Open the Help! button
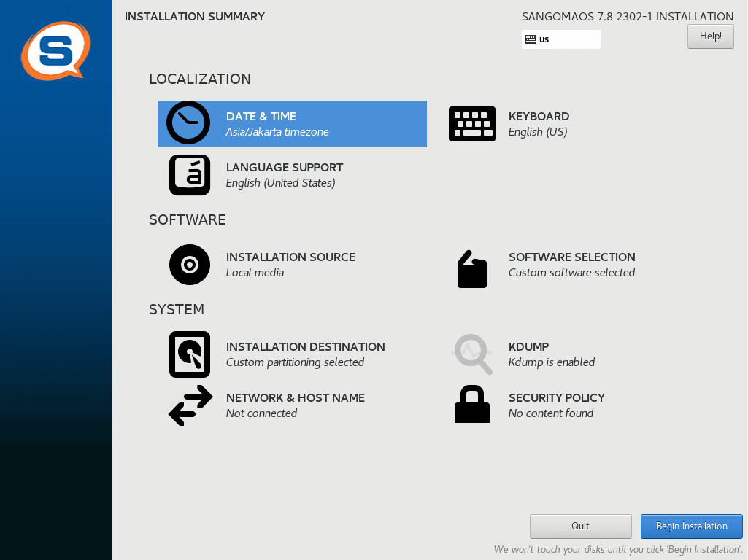 [710, 36]
